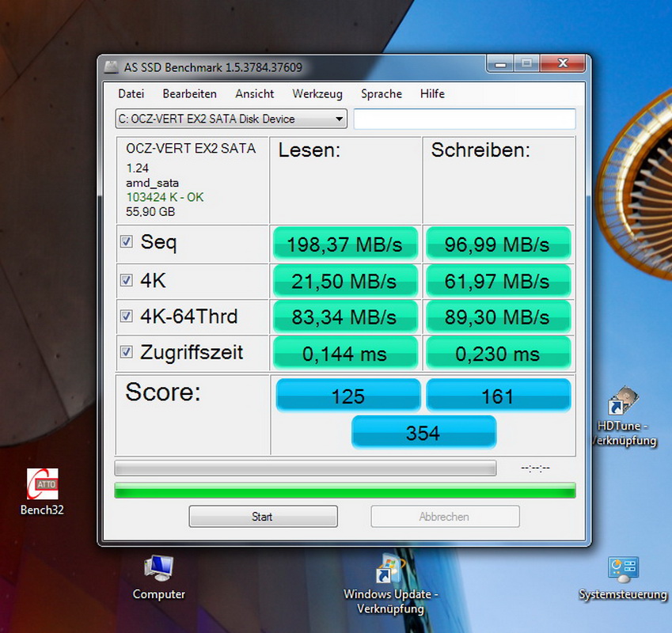Click the gray current-test progress bar
The height and width of the screenshot is (633, 672).
pyautogui.click(x=306, y=468)
